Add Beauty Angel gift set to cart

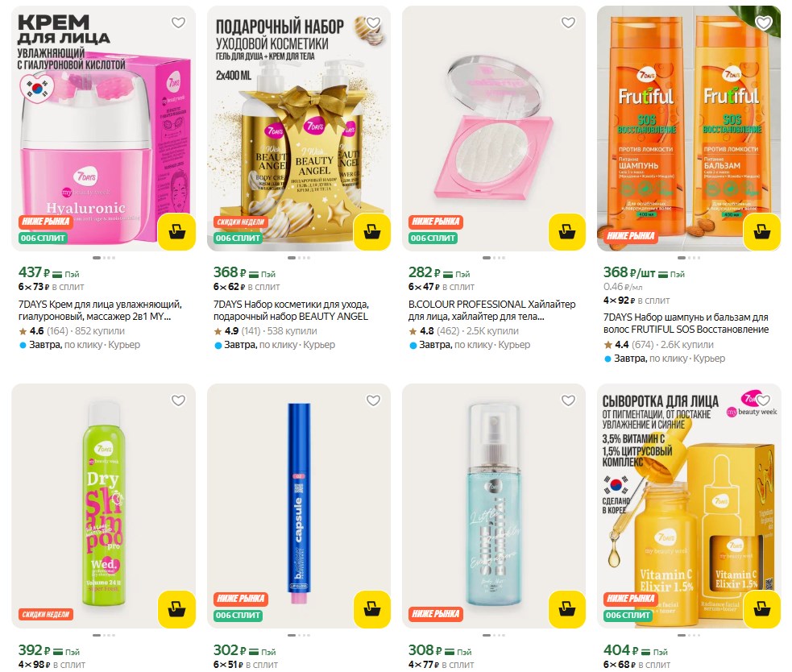[371, 232]
